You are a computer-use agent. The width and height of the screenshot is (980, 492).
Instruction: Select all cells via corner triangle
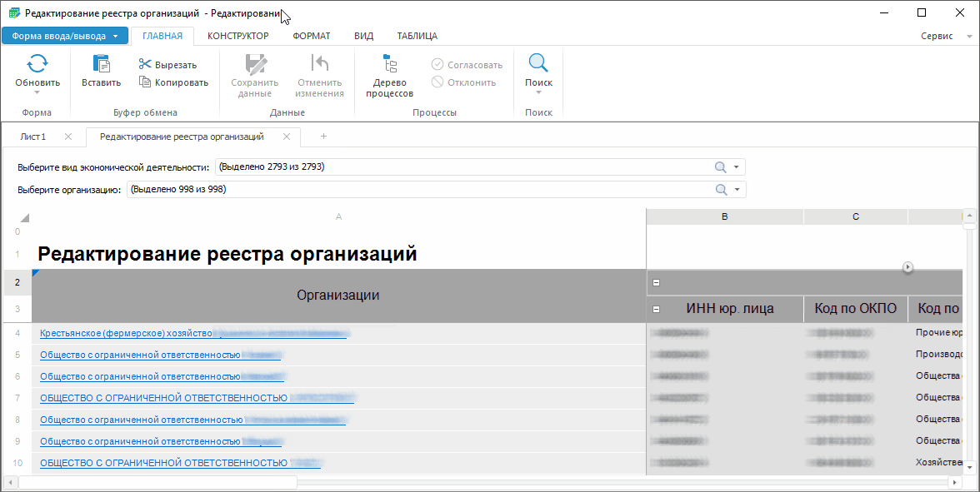[25, 218]
